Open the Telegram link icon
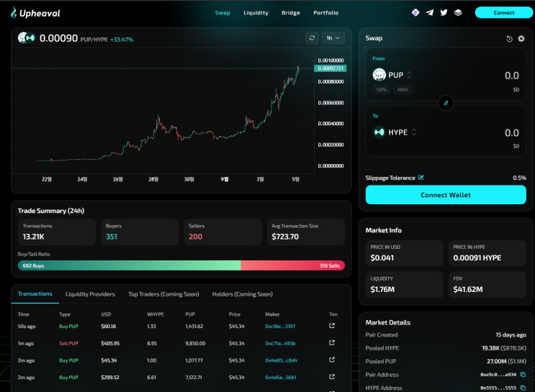The height and width of the screenshot is (392, 535). [x=430, y=13]
